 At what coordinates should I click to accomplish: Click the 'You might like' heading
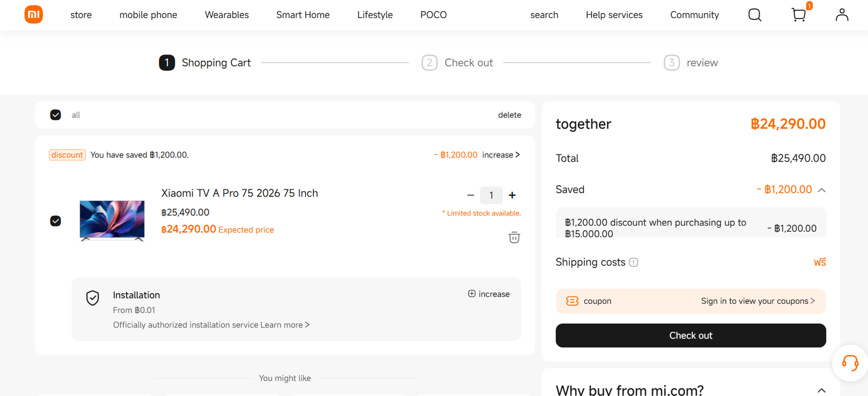pyautogui.click(x=285, y=378)
